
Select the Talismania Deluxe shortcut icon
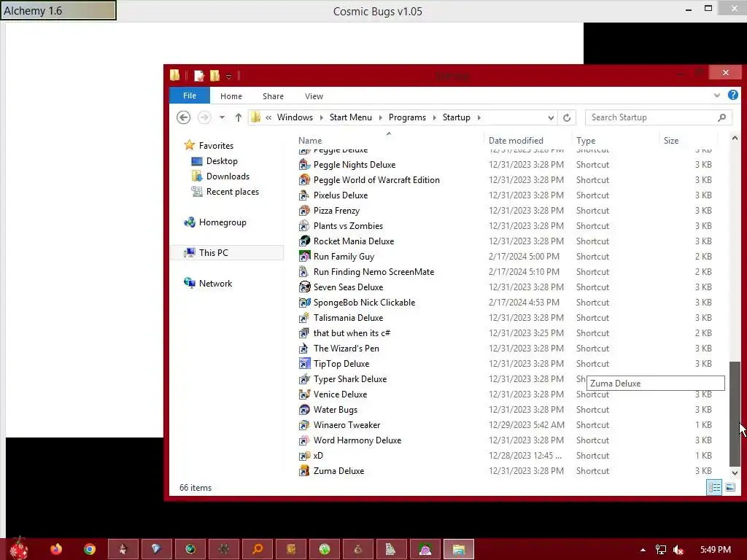(304, 318)
